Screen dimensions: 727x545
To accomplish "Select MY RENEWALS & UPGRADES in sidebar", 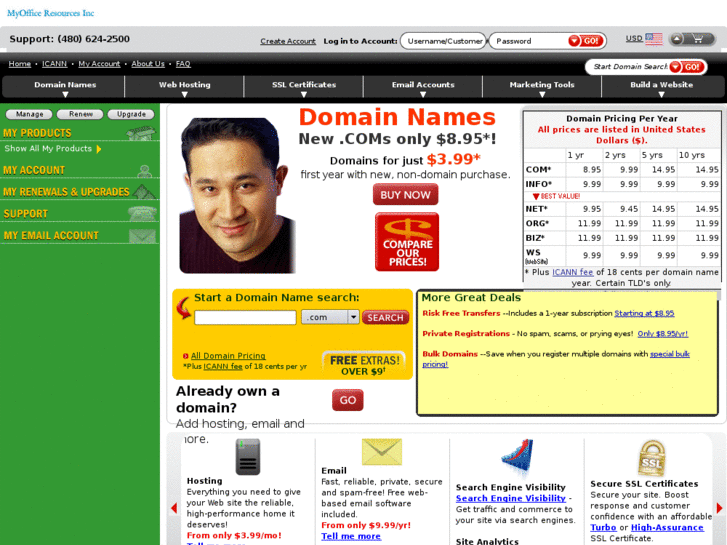I will (x=66, y=192).
